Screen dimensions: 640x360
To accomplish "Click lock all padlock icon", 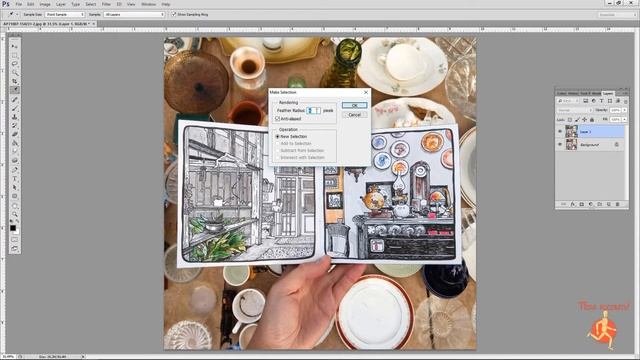I will point(592,120).
